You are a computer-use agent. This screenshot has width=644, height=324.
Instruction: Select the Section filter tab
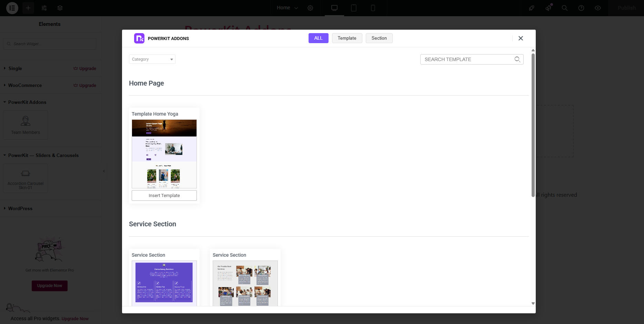[379, 38]
